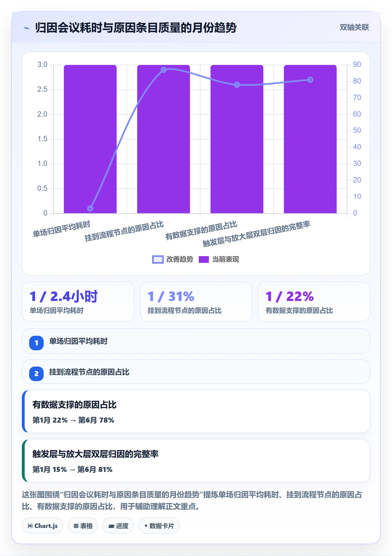Click the 改善趋势 legend label
This screenshot has width=392, height=556.
(179, 260)
